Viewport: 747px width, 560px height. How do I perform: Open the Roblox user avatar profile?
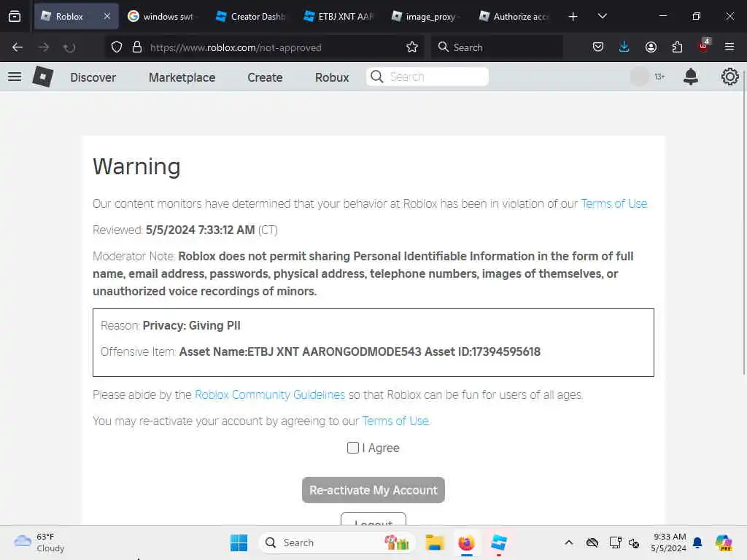(x=639, y=77)
